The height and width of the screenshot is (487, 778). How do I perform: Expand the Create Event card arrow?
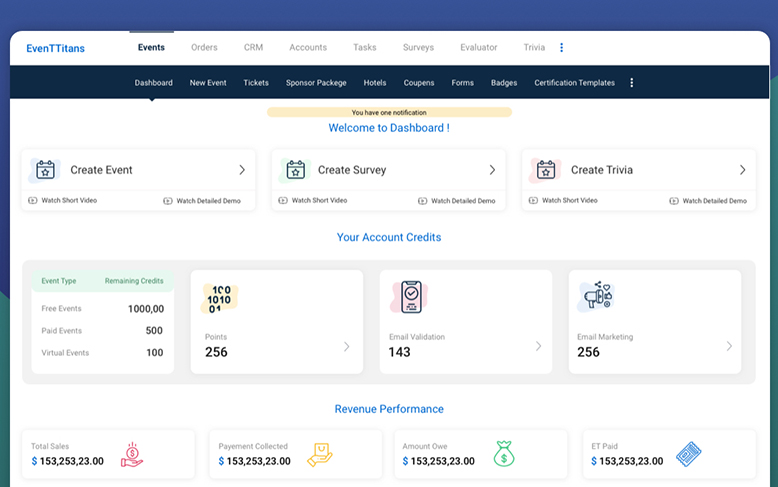(242, 170)
